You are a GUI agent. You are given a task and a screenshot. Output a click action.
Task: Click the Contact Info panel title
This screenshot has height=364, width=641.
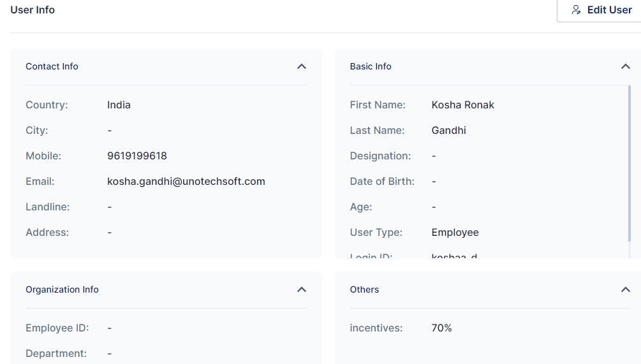(52, 66)
